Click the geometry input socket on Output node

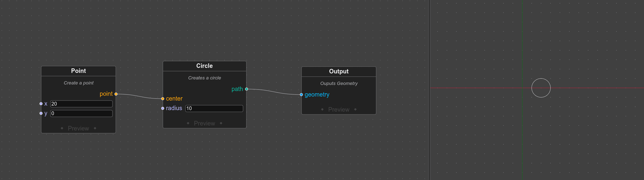point(301,95)
